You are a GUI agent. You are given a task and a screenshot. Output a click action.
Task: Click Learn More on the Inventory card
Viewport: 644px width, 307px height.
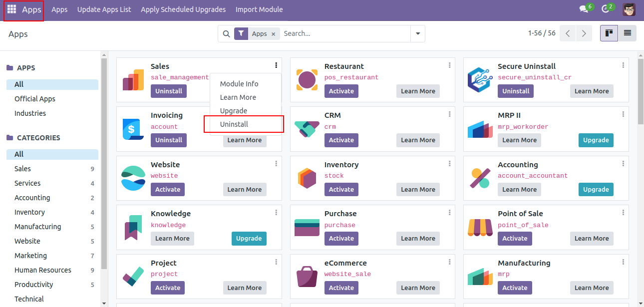(418, 190)
